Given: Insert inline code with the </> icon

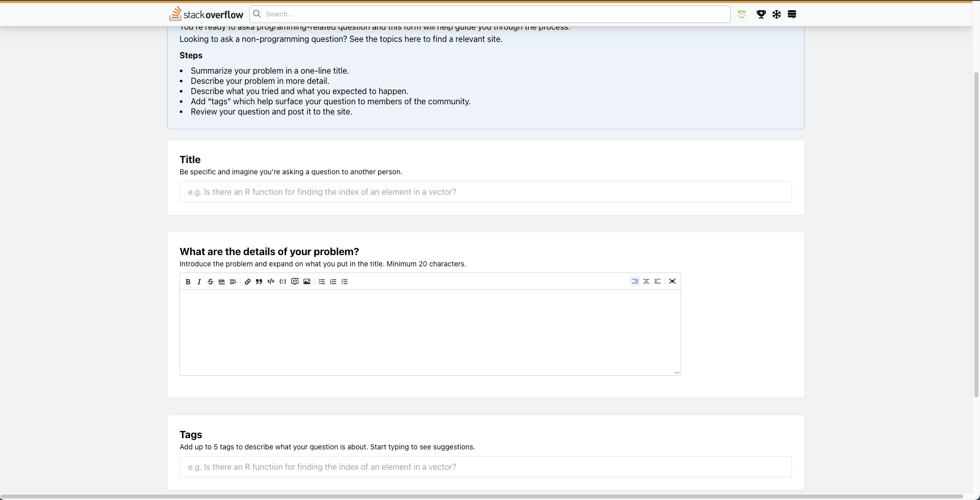Looking at the screenshot, I should tap(271, 282).
